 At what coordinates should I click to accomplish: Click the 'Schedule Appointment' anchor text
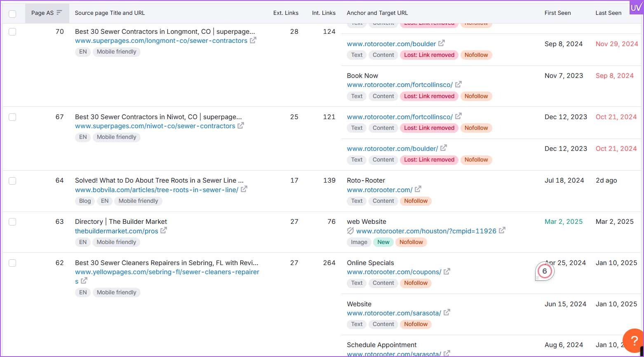pyautogui.click(x=382, y=345)
